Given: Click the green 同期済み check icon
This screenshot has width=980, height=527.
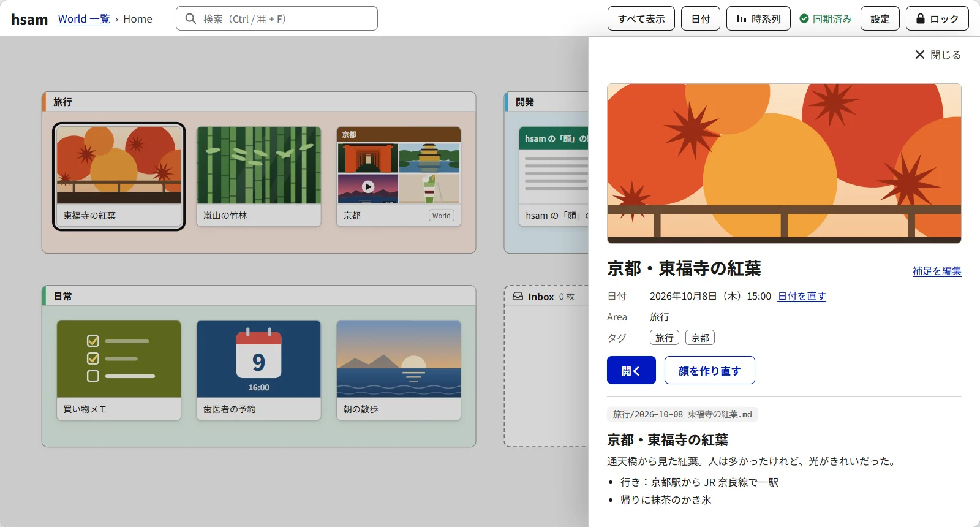Looking at the screenshot, I should (804, 19).
